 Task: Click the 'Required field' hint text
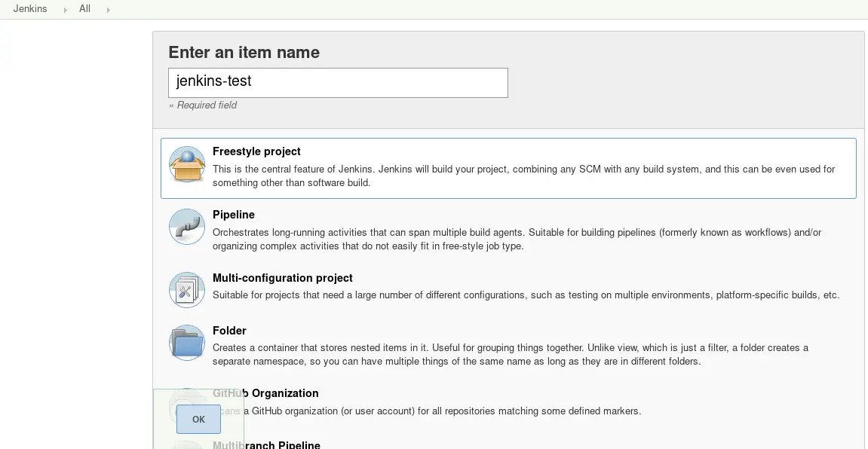[203, 105]
